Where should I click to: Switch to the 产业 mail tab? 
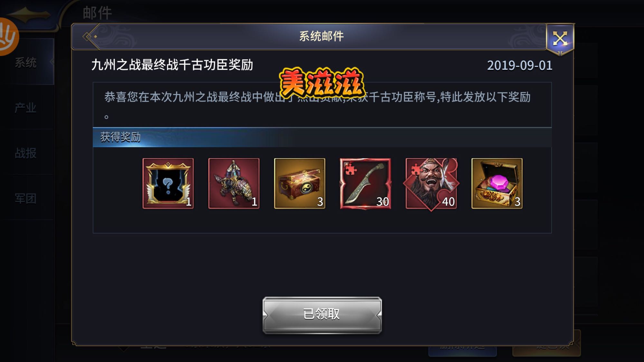[26, 108]
